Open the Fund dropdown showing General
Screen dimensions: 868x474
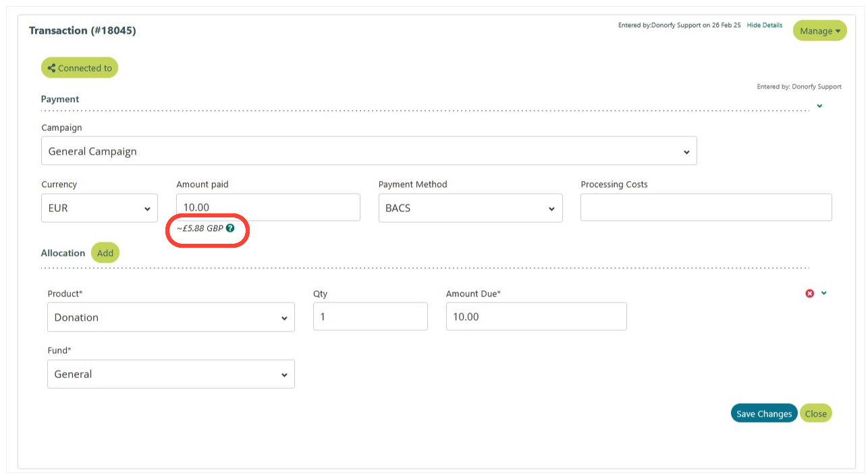pyautogui.click(x=171, y=374)
